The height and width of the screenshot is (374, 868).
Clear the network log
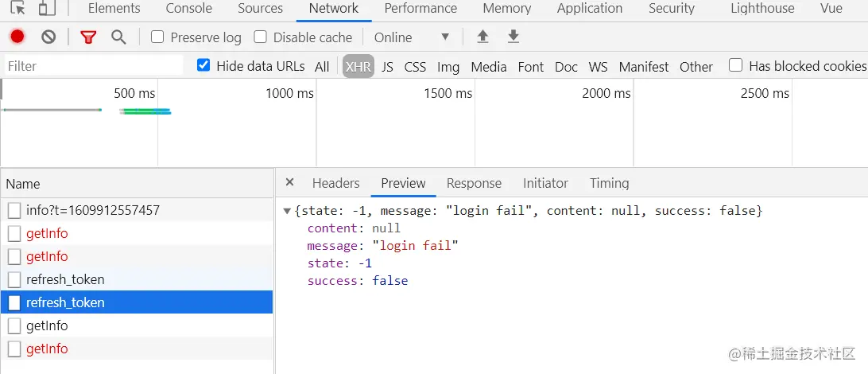coord(48,37)
